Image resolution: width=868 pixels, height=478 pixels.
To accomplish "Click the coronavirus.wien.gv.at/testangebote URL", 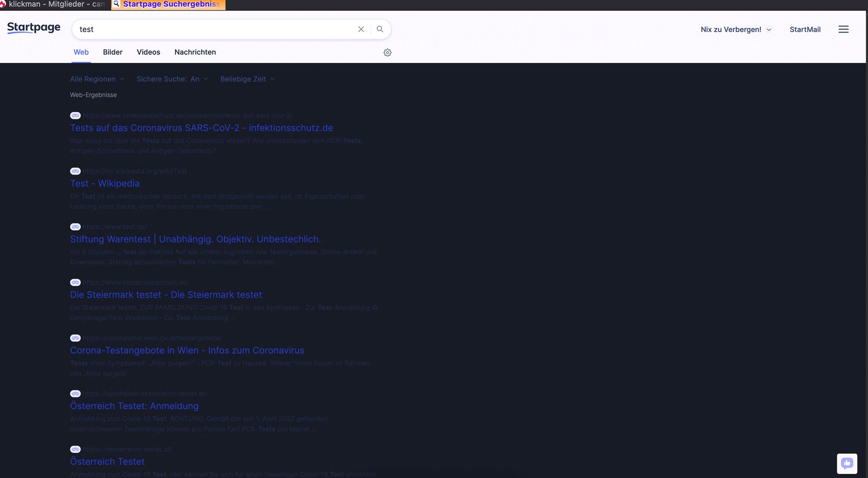I will 152,338.
